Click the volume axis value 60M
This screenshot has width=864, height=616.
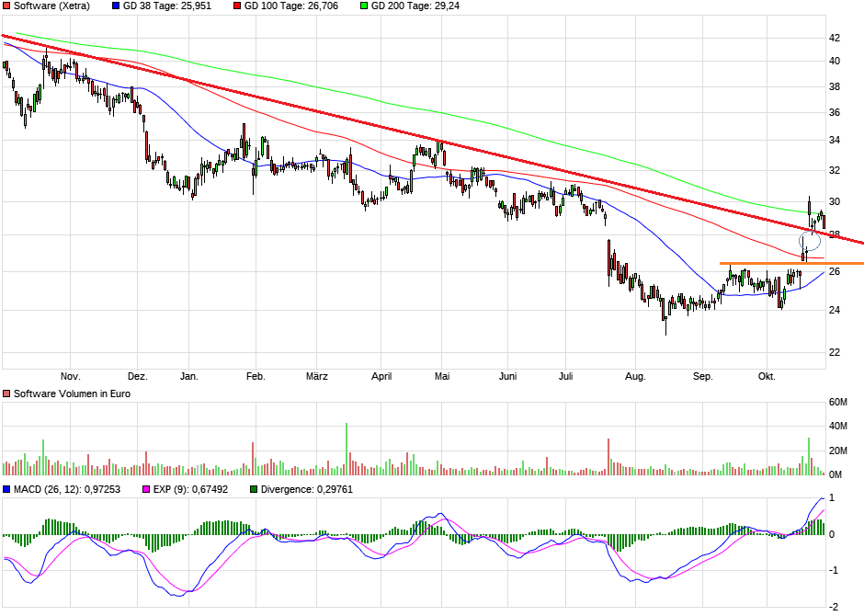[x=838, y=402]
